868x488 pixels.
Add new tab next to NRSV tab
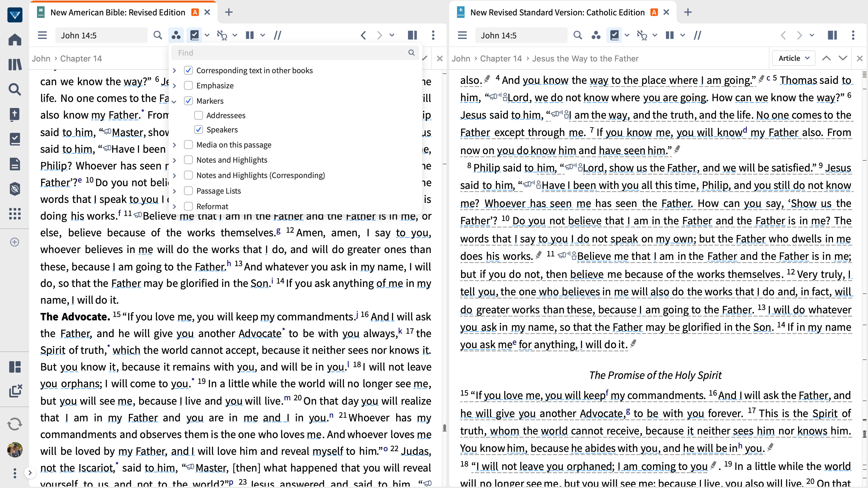pos(688,12)
